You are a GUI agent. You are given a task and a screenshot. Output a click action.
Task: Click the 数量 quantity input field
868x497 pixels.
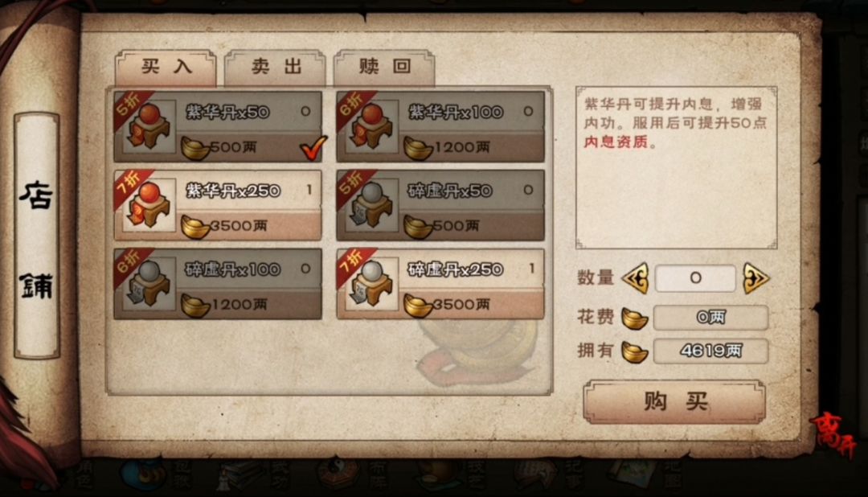(695, 278)
